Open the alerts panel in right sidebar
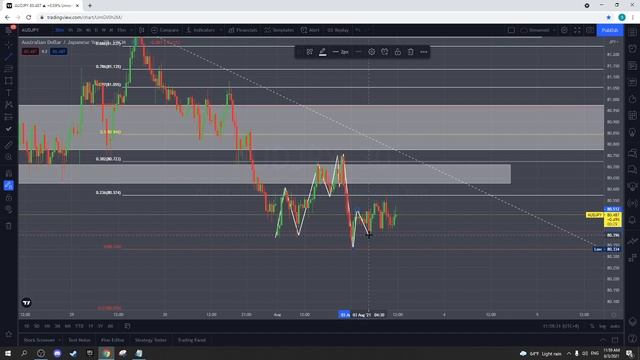 tap(633, 49)
